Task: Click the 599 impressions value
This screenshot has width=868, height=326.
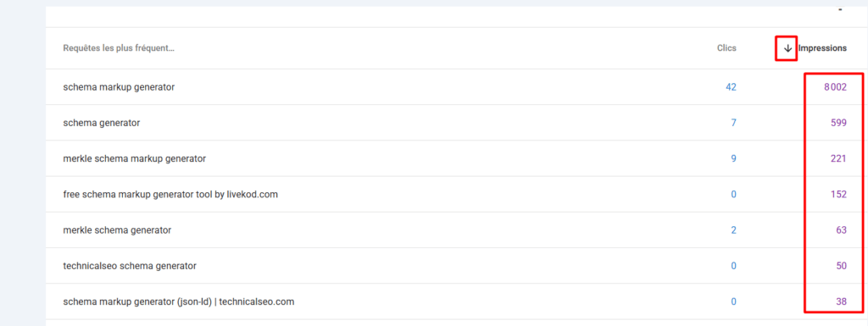Action: click(838, 123)
